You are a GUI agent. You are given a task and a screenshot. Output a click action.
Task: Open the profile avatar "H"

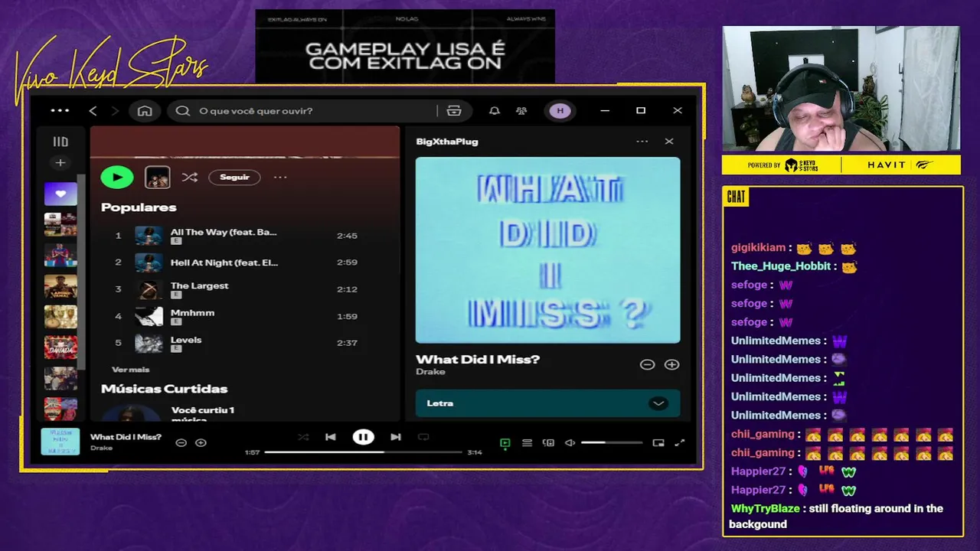[x=560, y=111]
